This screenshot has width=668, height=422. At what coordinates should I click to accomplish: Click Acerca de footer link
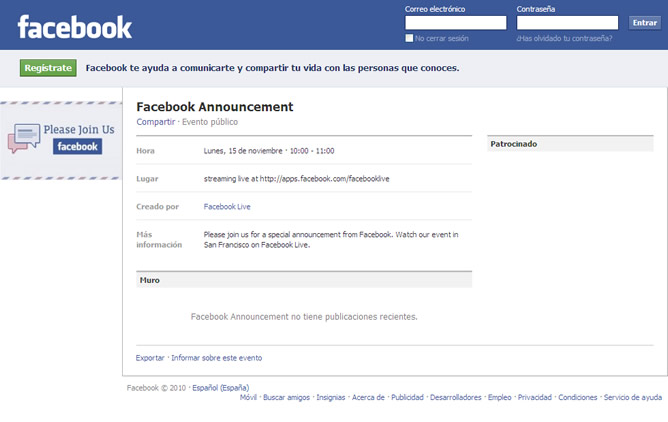(x=368, y=397)
